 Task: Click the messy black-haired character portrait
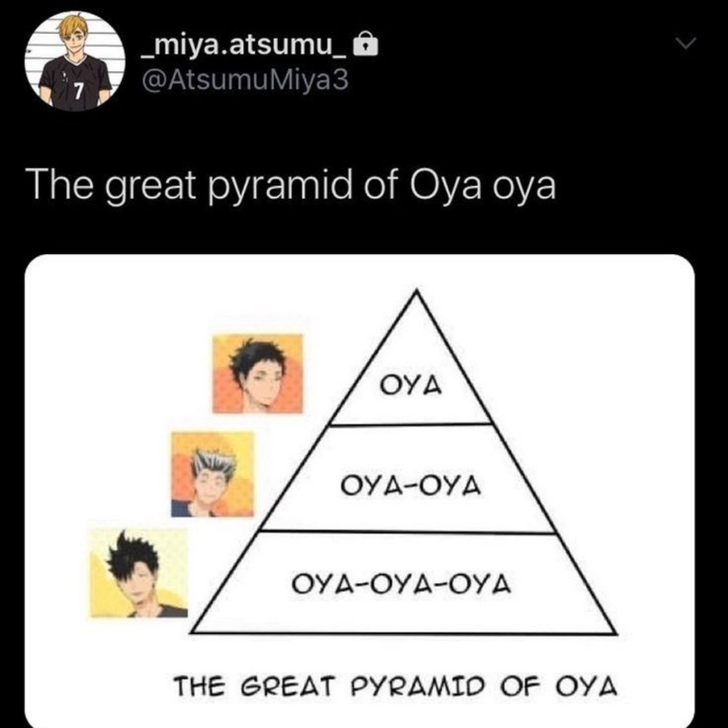point(138,573)
